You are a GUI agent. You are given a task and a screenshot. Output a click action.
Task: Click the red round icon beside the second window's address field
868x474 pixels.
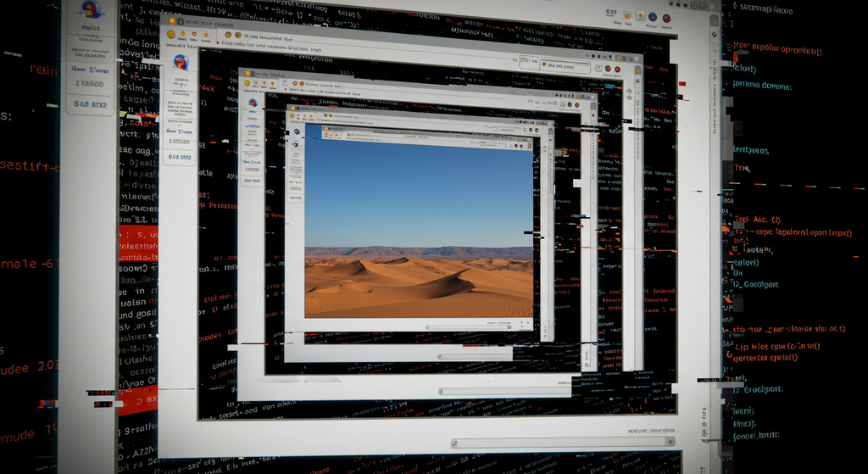pos(617,70)
